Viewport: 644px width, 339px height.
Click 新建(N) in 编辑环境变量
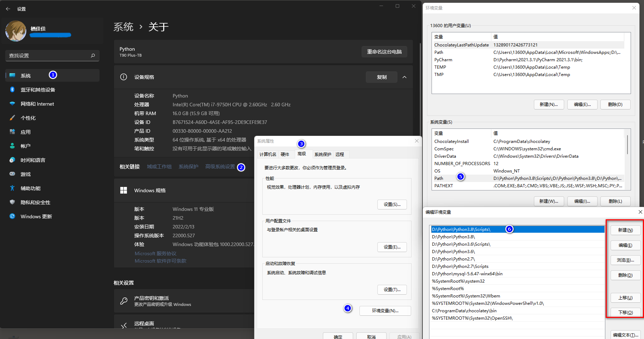[625, 230]
